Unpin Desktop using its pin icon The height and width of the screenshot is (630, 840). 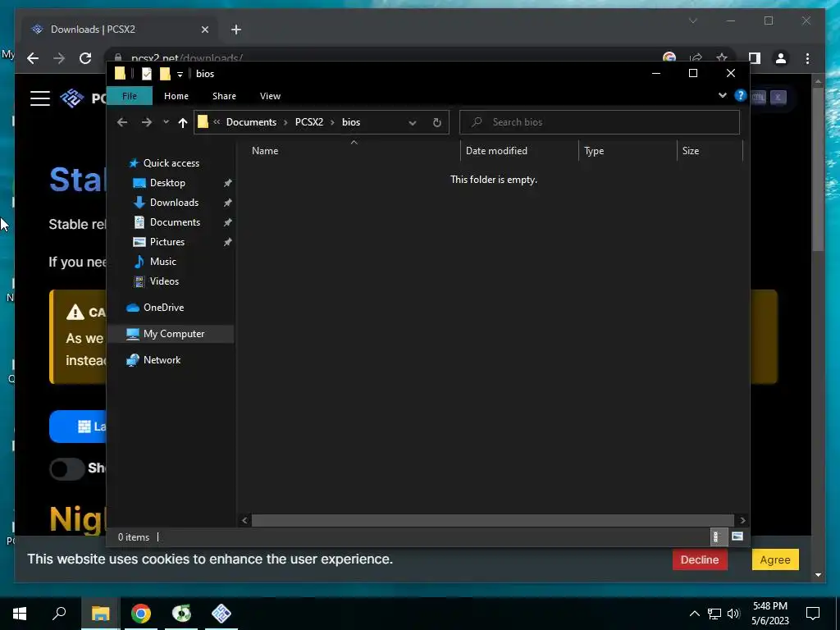pyautogui.click(x=228, y=183)
